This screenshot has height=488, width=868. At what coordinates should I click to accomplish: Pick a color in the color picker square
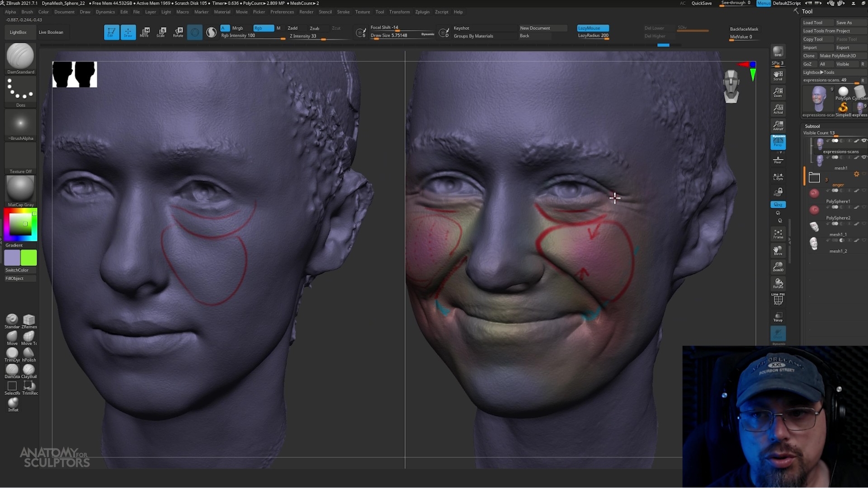tap(20, 224)
